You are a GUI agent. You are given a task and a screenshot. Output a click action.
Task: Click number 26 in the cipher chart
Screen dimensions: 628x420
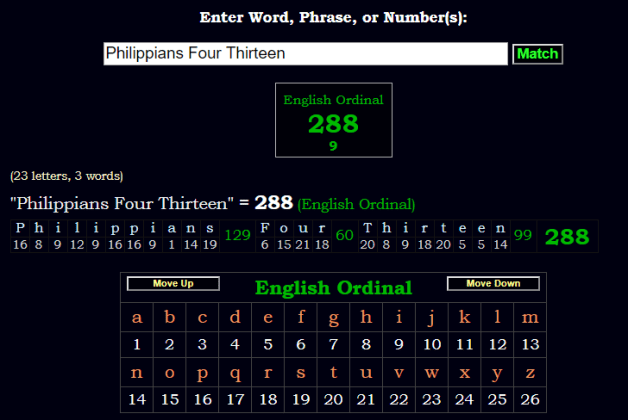pos(530,399)
